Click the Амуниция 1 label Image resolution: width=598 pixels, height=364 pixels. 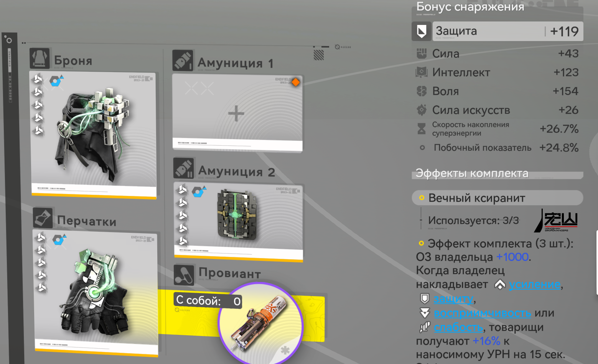click(236, 63)
